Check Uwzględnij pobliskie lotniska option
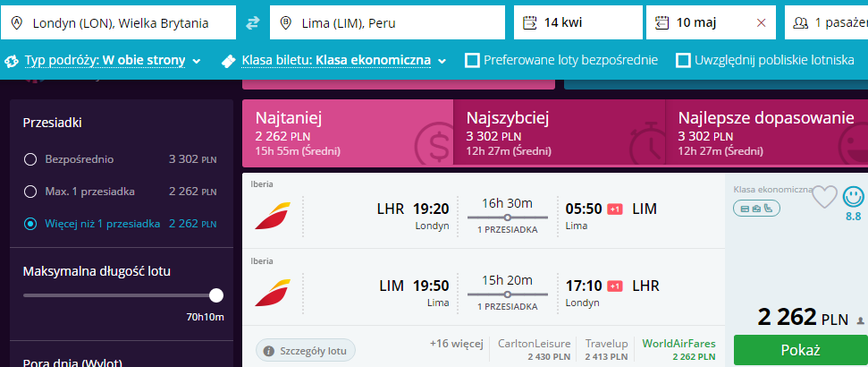Image resolution: width=868 pixels, height=367 pixels. pos(684,60)
